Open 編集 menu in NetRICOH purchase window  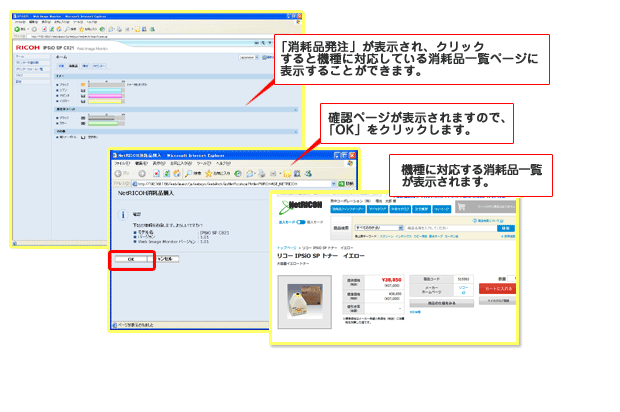point(141,163)
